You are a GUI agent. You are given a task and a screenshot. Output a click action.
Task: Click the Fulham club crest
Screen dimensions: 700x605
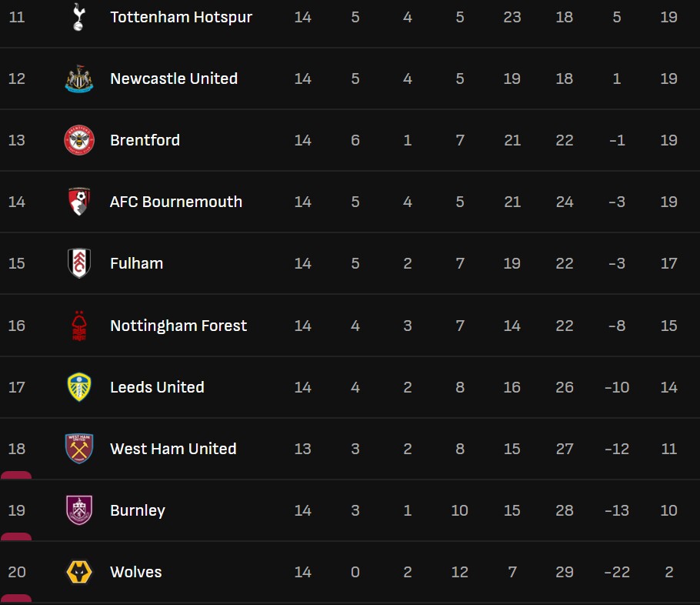(78, 263)
